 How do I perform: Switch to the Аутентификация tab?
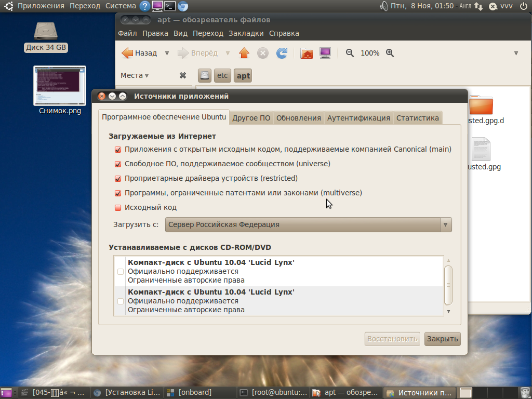358,118
